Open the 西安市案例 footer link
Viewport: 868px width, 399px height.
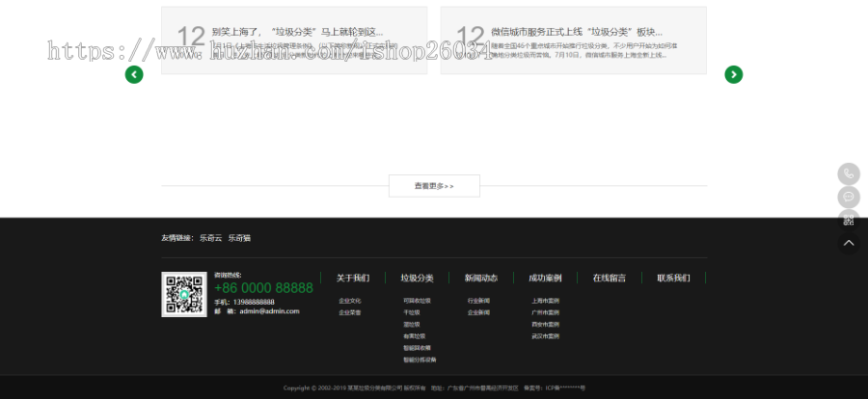tap(545, 324)
